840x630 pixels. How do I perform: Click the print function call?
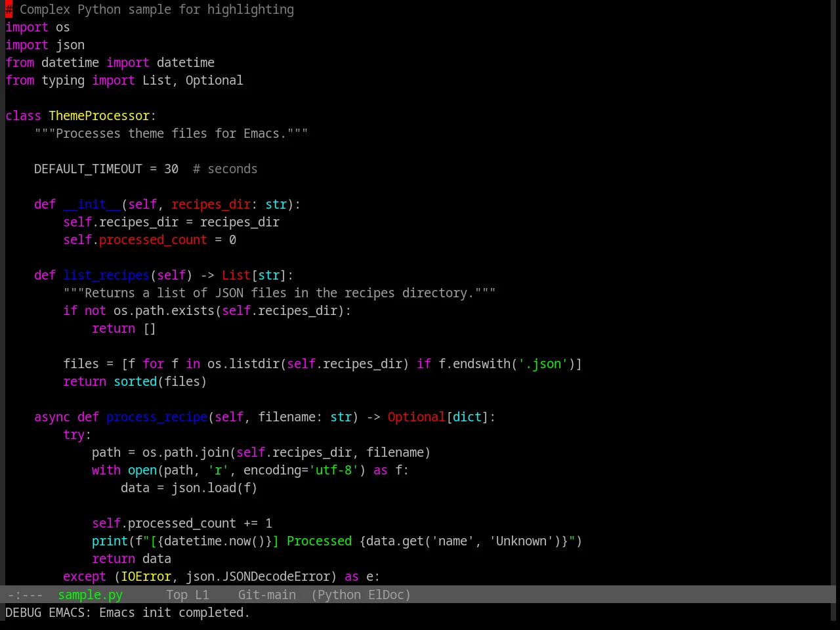point(110,541)
